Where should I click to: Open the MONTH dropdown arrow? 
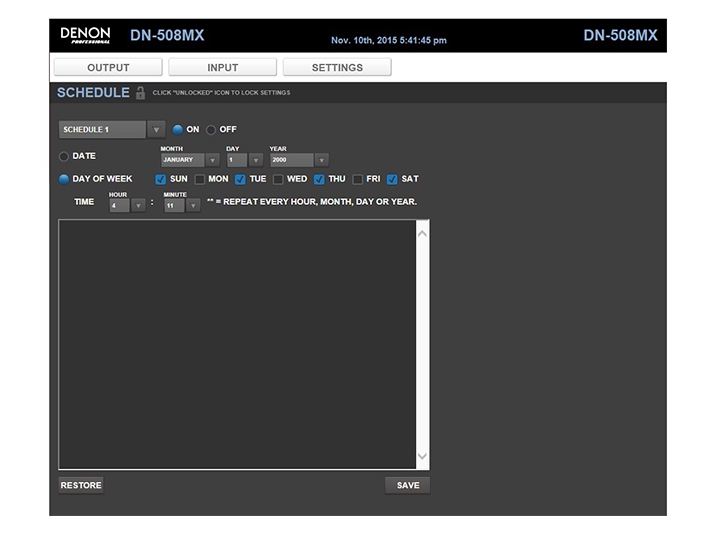point(212,160)
